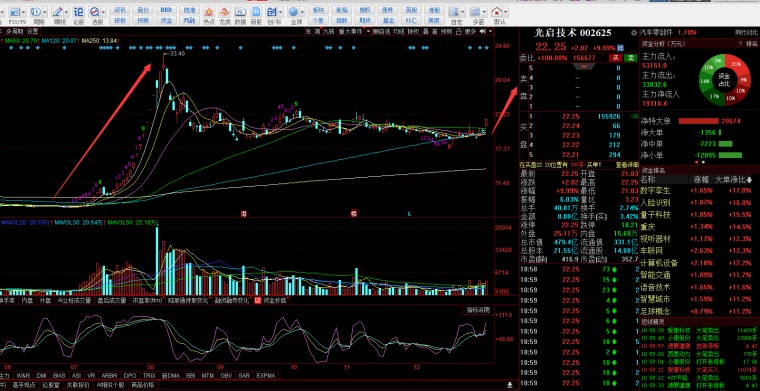Expand the 周期 dropdown arrow

[x=45, y=12]
